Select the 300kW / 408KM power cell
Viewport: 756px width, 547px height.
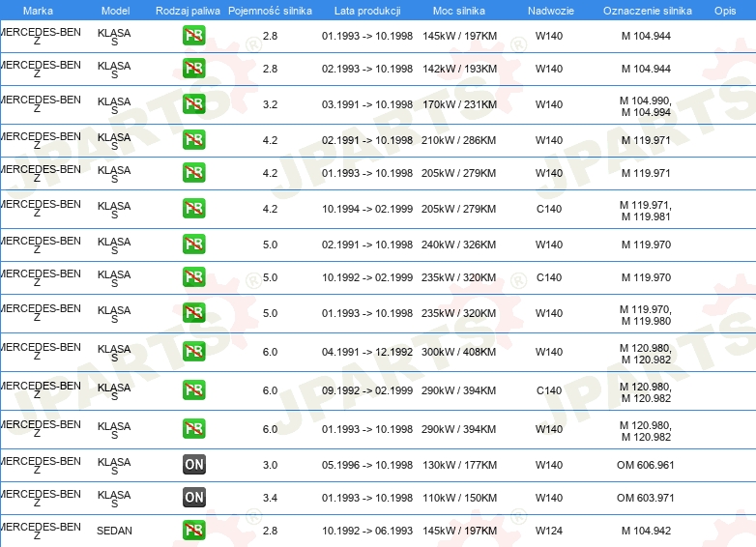pyautogui.click(x=458, y=352)
